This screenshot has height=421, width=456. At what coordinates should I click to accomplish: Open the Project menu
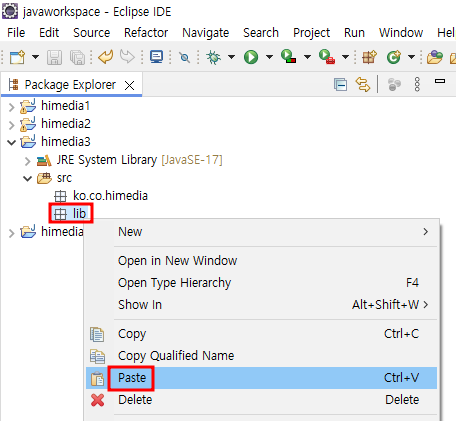point(311,33)
